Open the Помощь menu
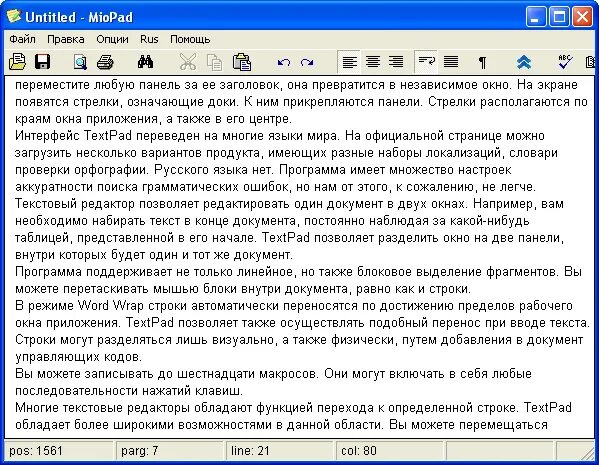599x465 pixels. pyautogui.click(x=190, y=39)
